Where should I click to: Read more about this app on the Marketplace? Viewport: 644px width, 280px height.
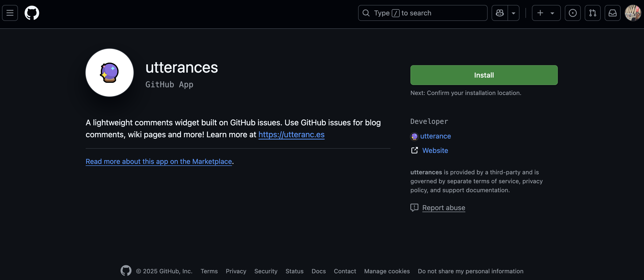pyautogui.click(x=159, y=161)
